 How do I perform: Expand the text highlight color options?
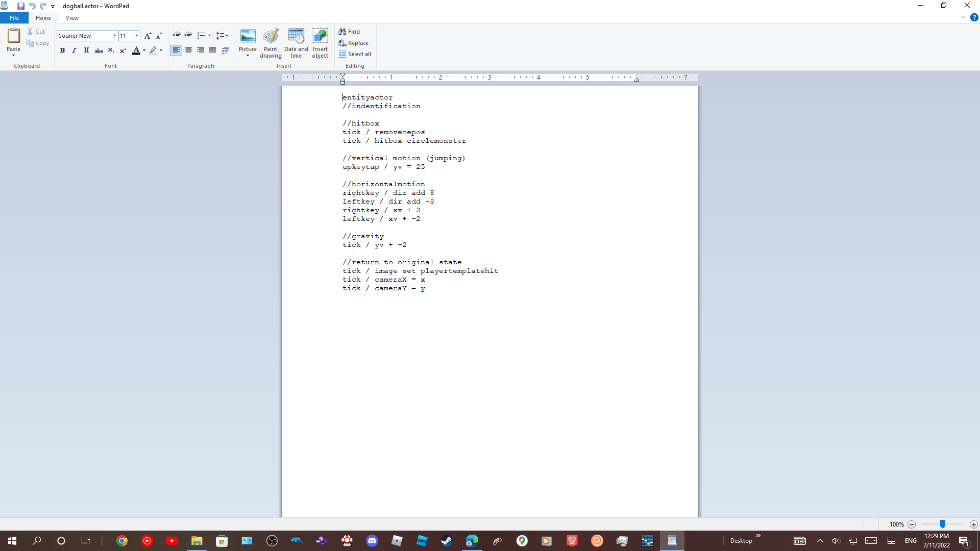click(x=161, y=51)
